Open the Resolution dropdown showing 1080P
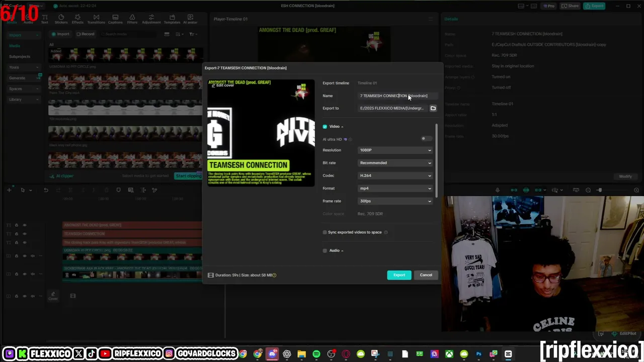644x362 pixels. tap(395, 150)
